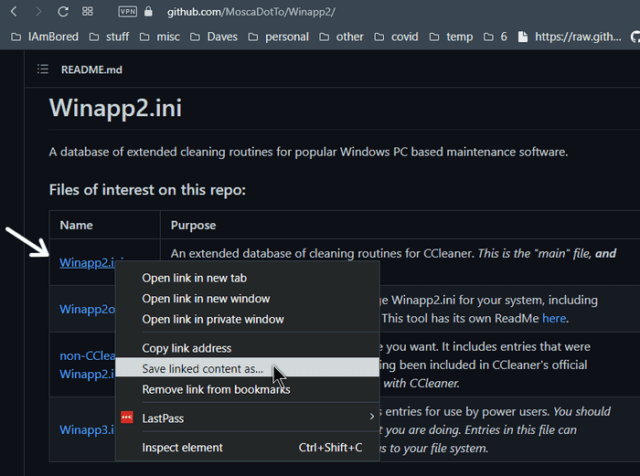
Task: Choose Open link in new tab
Action: click(x=247, y=278)
